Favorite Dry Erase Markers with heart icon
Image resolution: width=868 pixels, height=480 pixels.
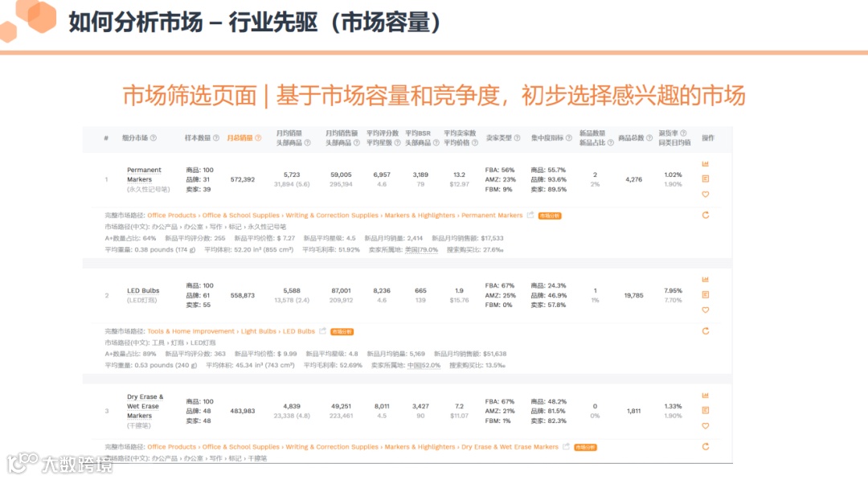[x=706, y=426]
